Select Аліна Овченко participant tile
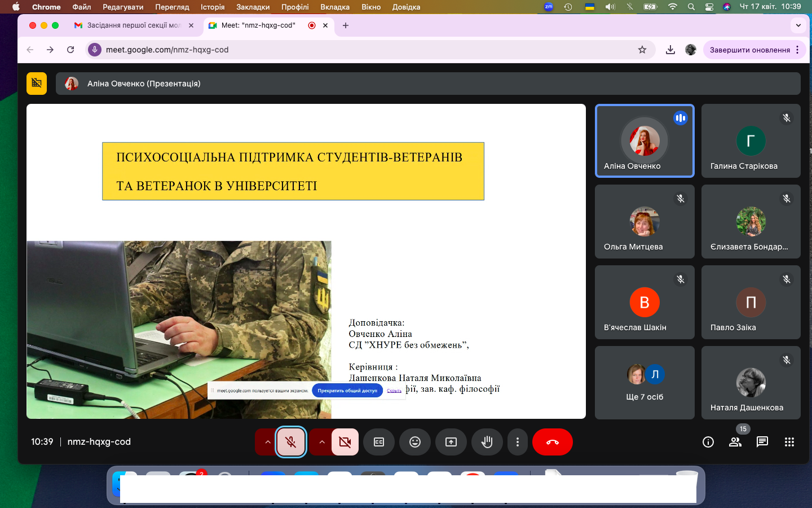This screenshot has width=812, height=508. click(x=645, y=141)
